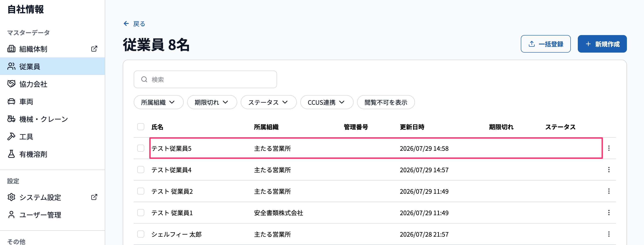The image size is (644, 245).
Task: Click the search magnifier icon
Action: point(144,80)
